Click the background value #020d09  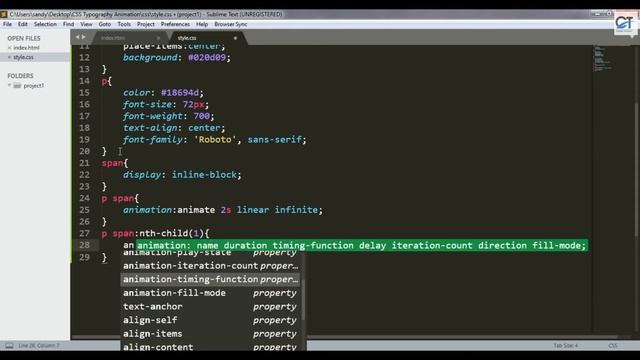pyautogui.click(x=207, y=58)
